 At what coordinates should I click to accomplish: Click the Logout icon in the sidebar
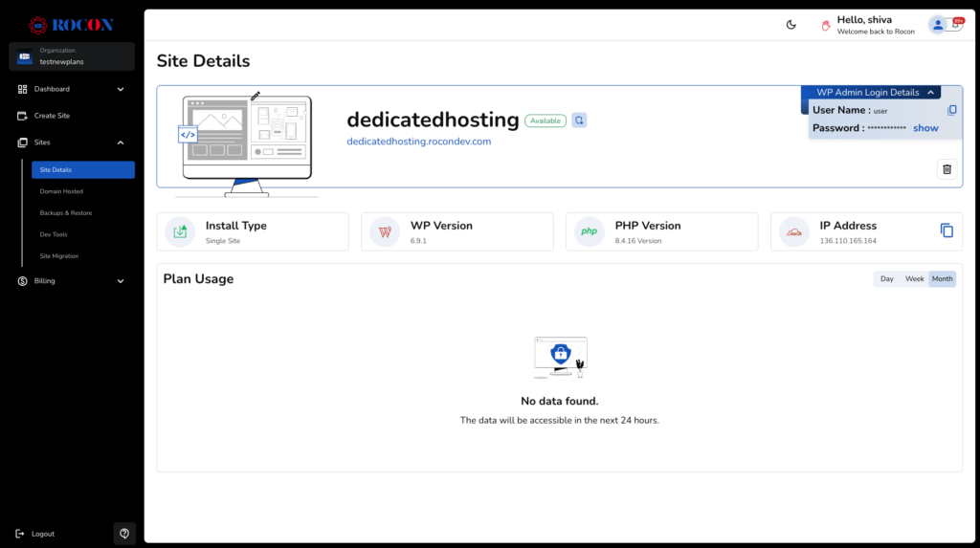click(20, 534)
